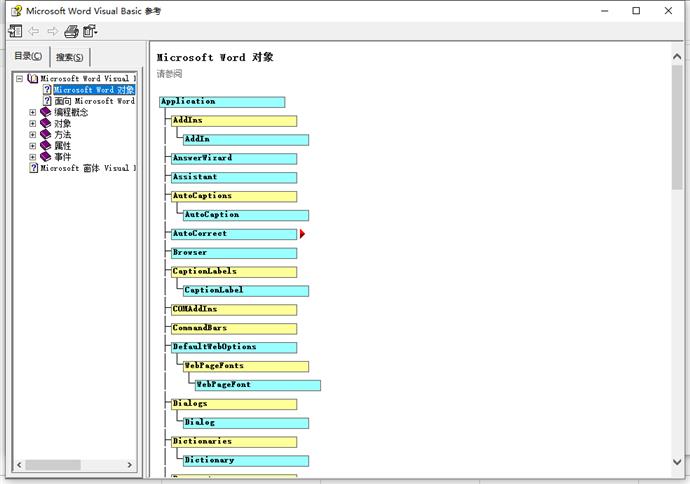Open the AnswerWizard object box

coord(234,158)
